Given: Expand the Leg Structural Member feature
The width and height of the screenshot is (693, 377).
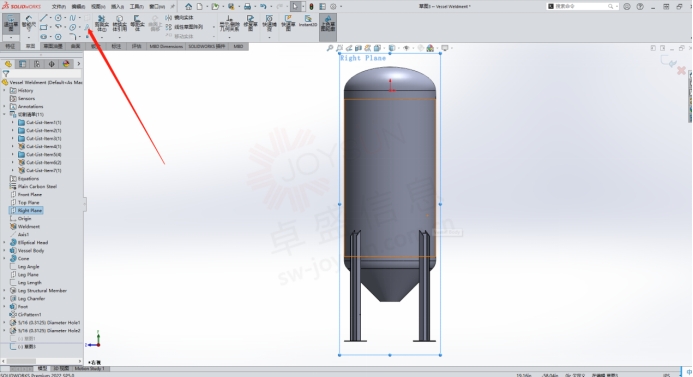Looking at the screenshot, I should 4,290.
